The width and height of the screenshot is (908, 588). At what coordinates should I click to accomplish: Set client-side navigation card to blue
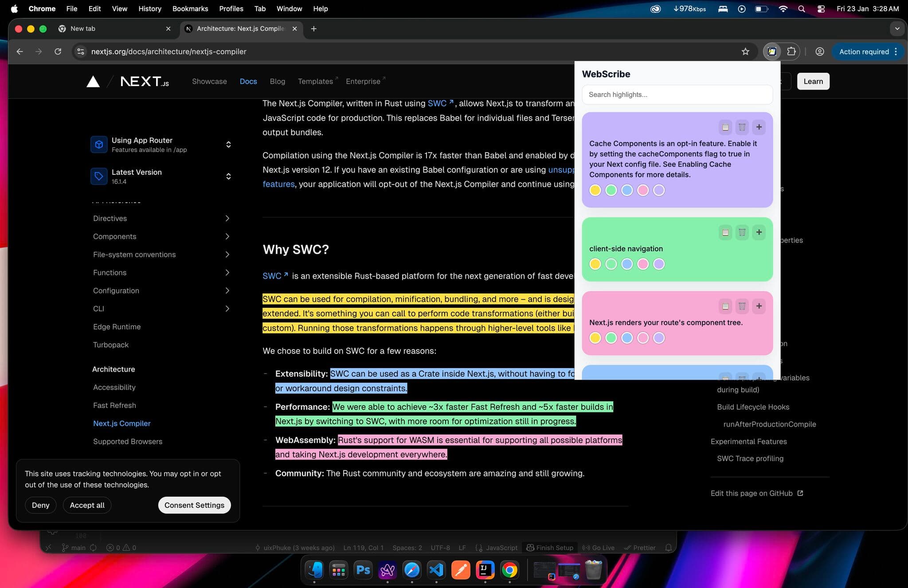coord(627,264)
